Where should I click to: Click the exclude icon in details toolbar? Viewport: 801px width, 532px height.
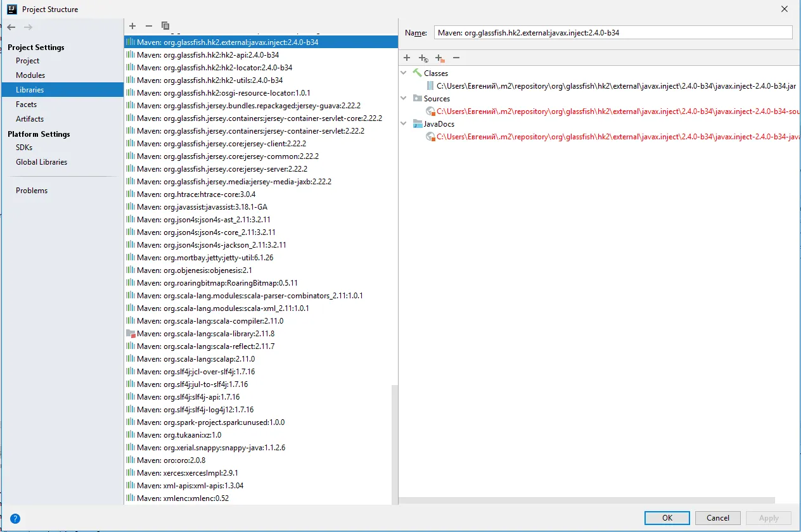coord(440,58)
